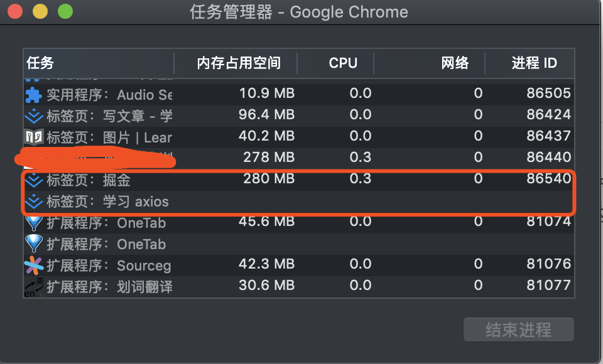Click the 网络 column header
Viewport: 603px width, 364px height.
455,63
